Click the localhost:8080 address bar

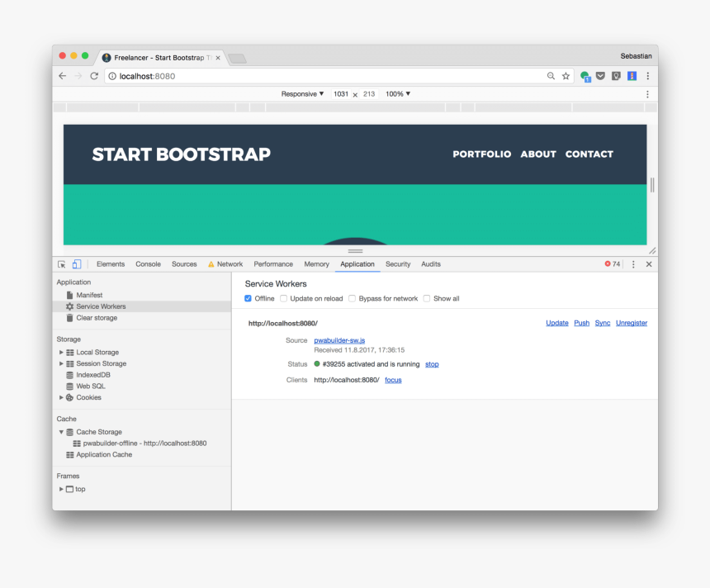[x=330, y=76]
